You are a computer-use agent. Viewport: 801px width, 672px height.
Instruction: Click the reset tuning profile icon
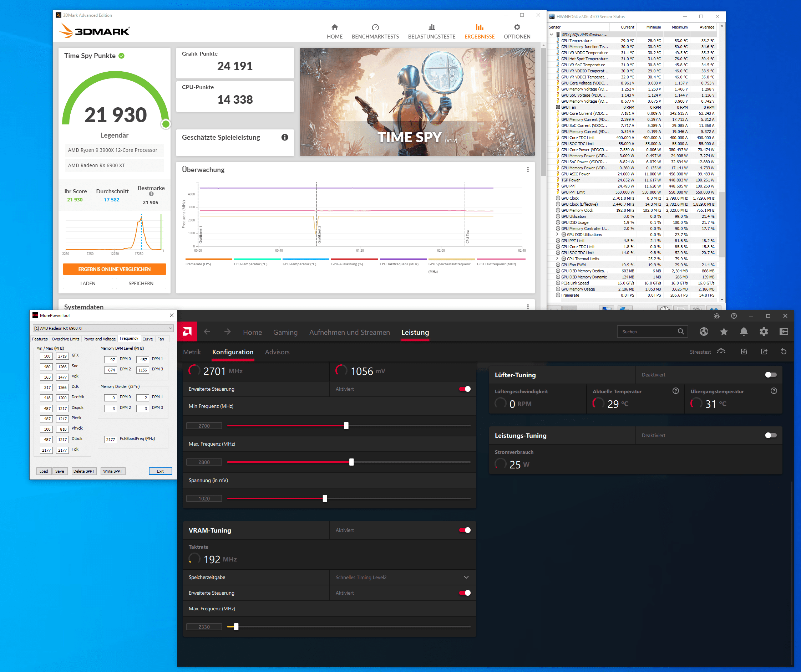click(784, 352)
